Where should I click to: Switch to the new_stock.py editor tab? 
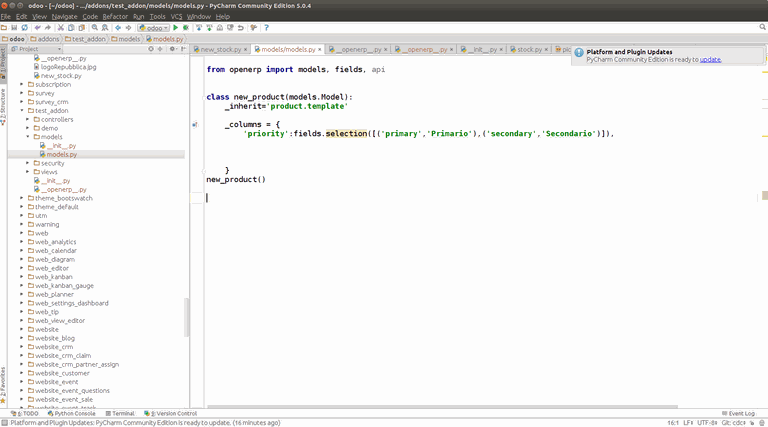coord(220,49)
